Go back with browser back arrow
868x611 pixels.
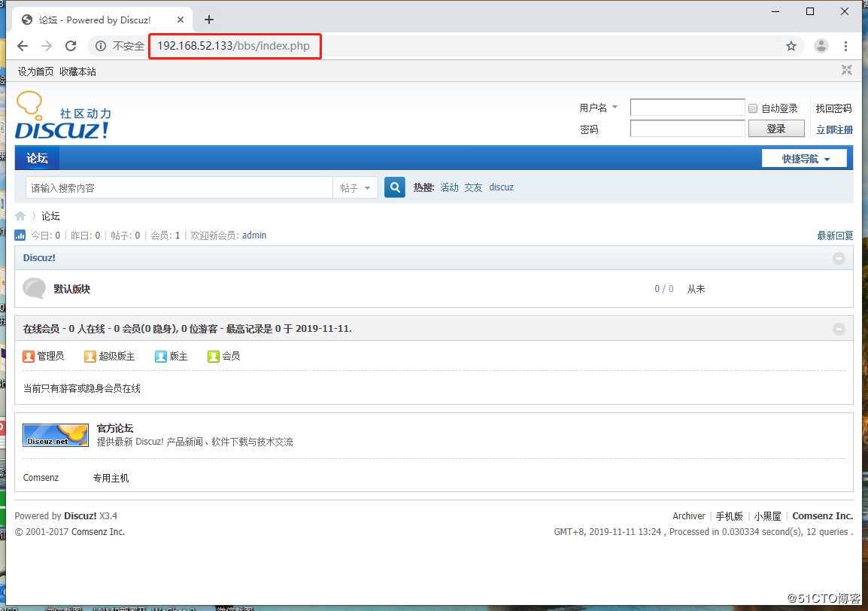[x=22, y=46]
